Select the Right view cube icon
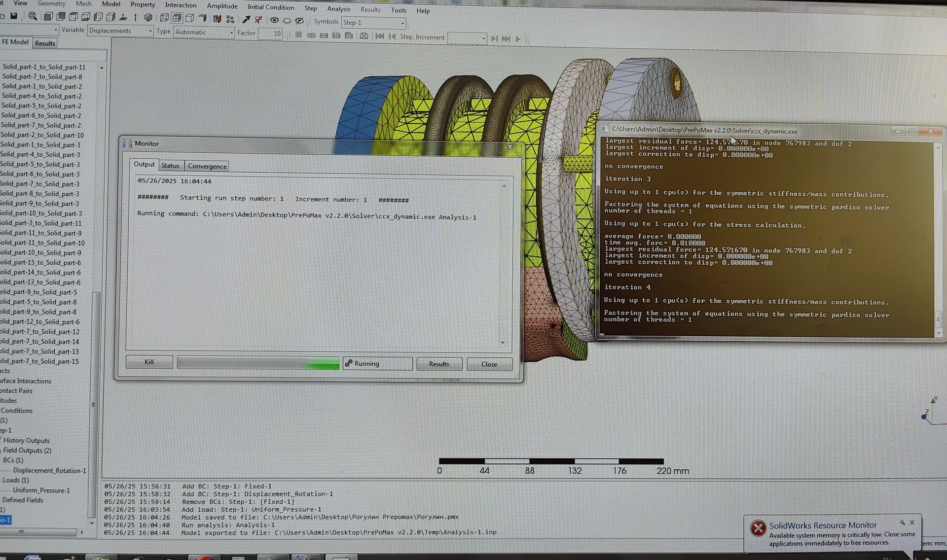 [x=110, y=17]
